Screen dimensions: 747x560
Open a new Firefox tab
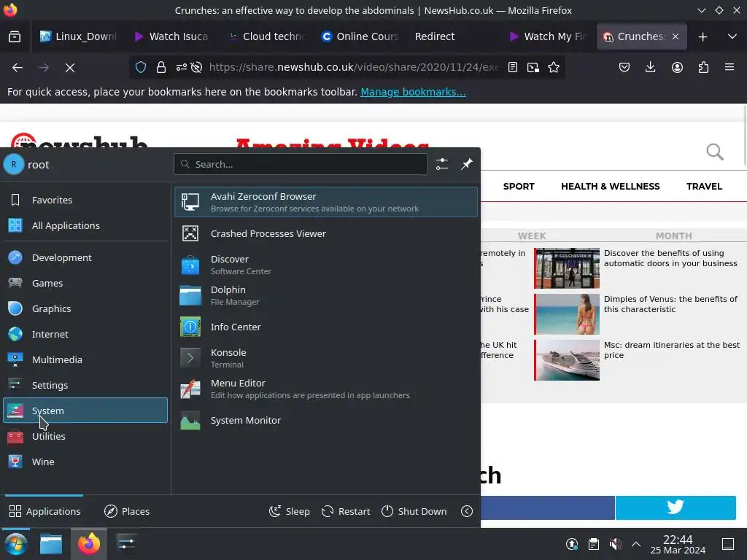703,36
